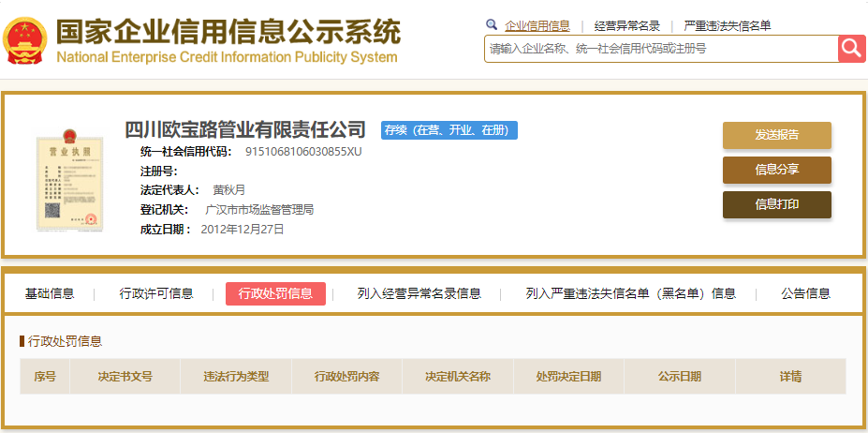The height and width of the screenshot is (433, 868).
Task: Click the 公示日期 column header
Action: (680, 377)
